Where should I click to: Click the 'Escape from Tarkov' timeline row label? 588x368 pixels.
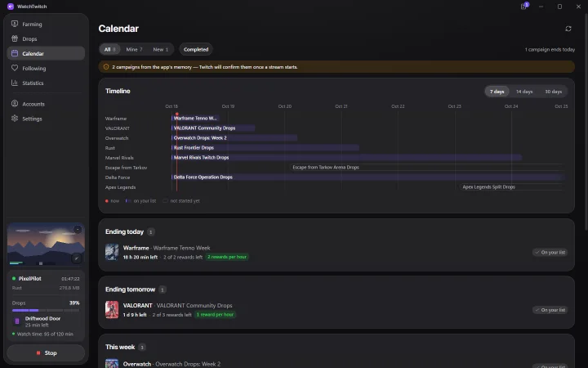click(x=126, y=168)
